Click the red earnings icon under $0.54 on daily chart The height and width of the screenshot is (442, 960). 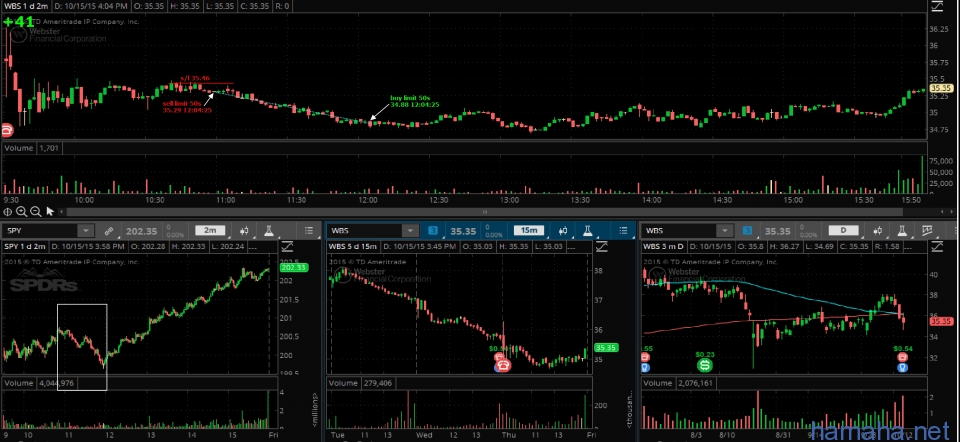pos(902,358)
